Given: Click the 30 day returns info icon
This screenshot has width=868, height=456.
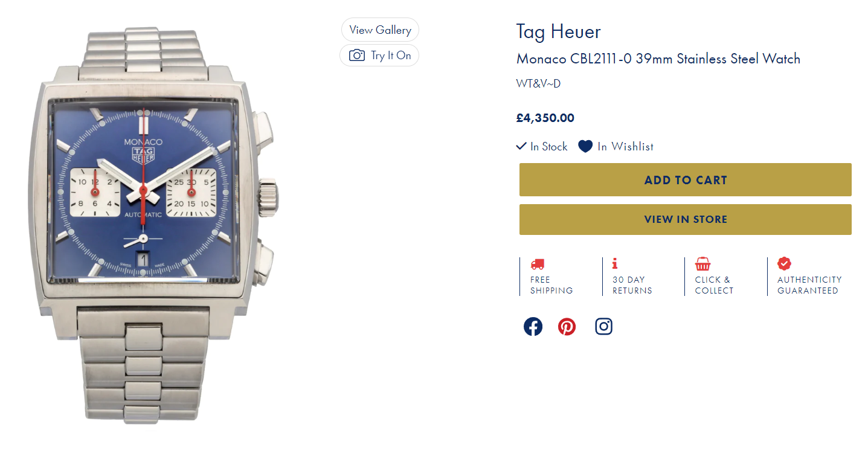Looking at the screenshot, I should [615, 263].
